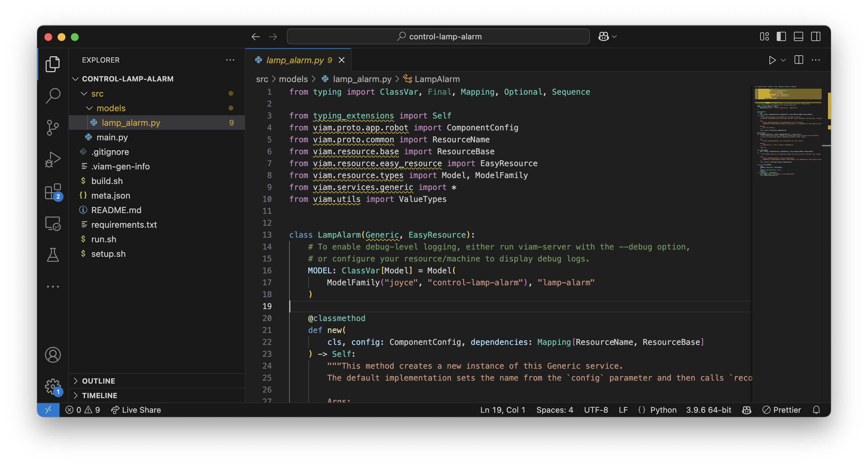Click the control-lamp-alarm command center search box
This screenshot has height=466, width=868.
tap(438, 36)
